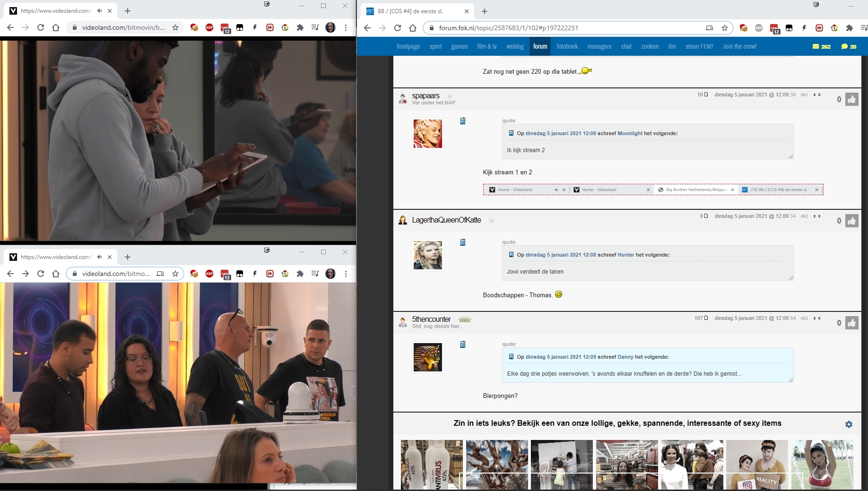
Task: Open frontpage in the FOK navigation bar
Action: 408,46
